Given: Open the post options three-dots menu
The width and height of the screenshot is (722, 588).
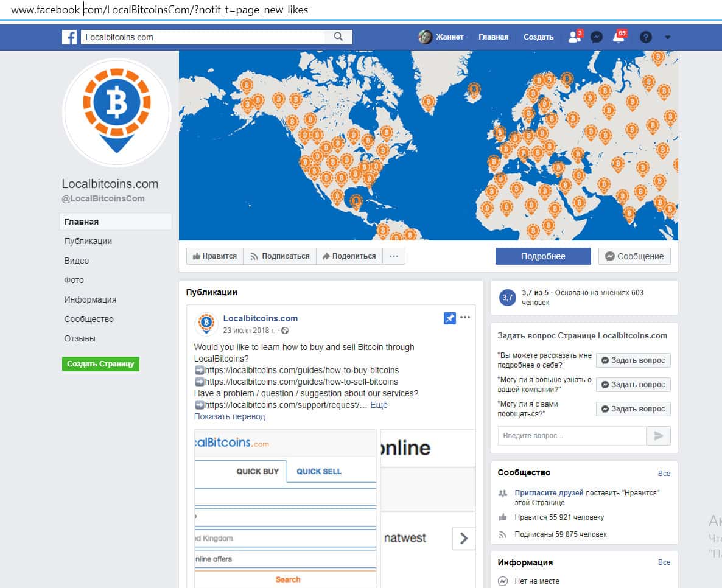Looking at the screenshot, I should coord(465,317).
